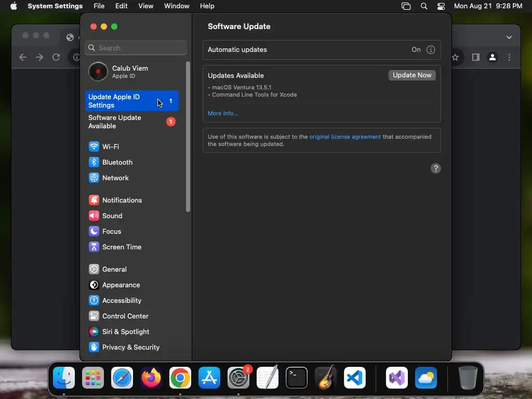
Task: Click the help question mark button
Action: (x=436, y=168)
